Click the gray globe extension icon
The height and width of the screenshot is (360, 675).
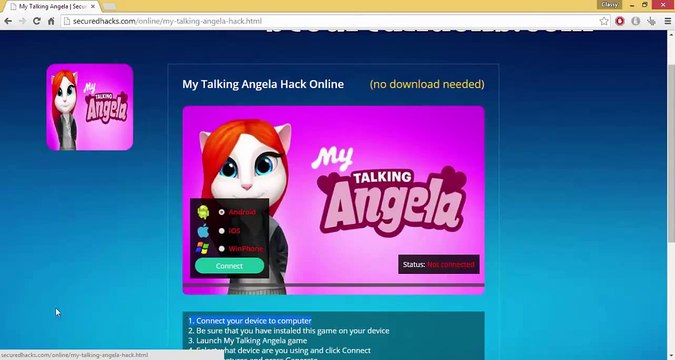pyautogui.click(x=635, y=21)
